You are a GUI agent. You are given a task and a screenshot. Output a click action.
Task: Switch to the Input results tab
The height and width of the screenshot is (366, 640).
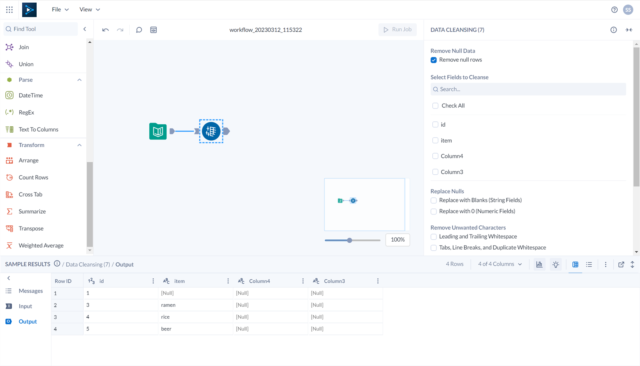coord(19,306)
